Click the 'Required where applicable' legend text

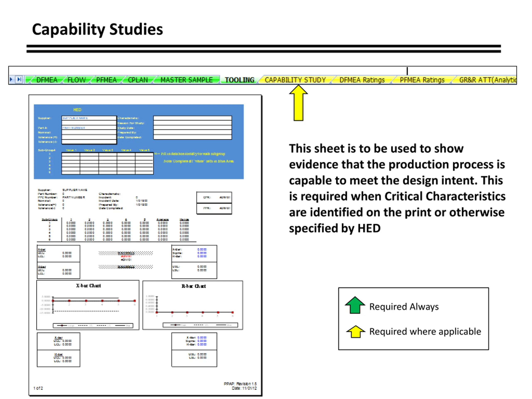[425, 331]
